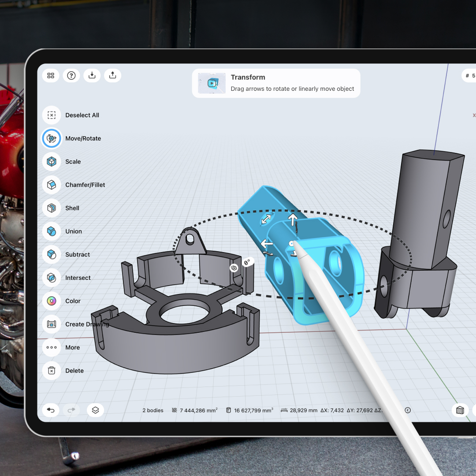Viewport: 476px width, 476px height.
Task: Open the More options menu
Action: (62, 347)
